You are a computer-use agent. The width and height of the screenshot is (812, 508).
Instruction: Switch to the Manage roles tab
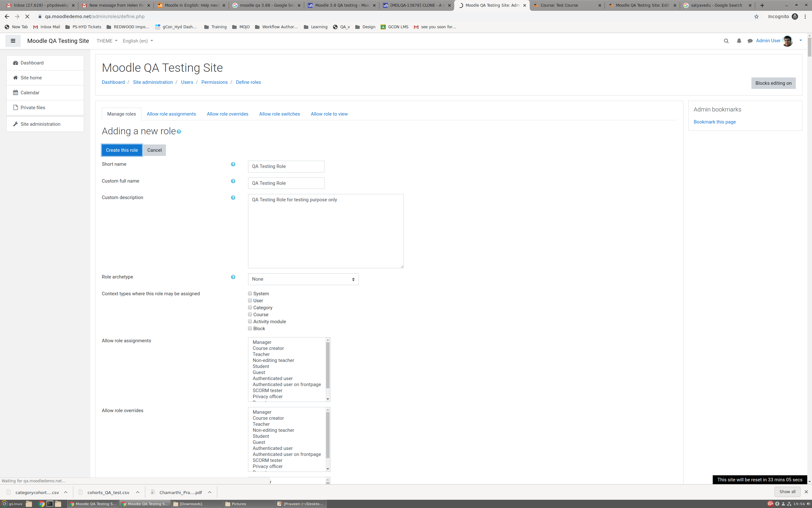click(x=121, y=114)
